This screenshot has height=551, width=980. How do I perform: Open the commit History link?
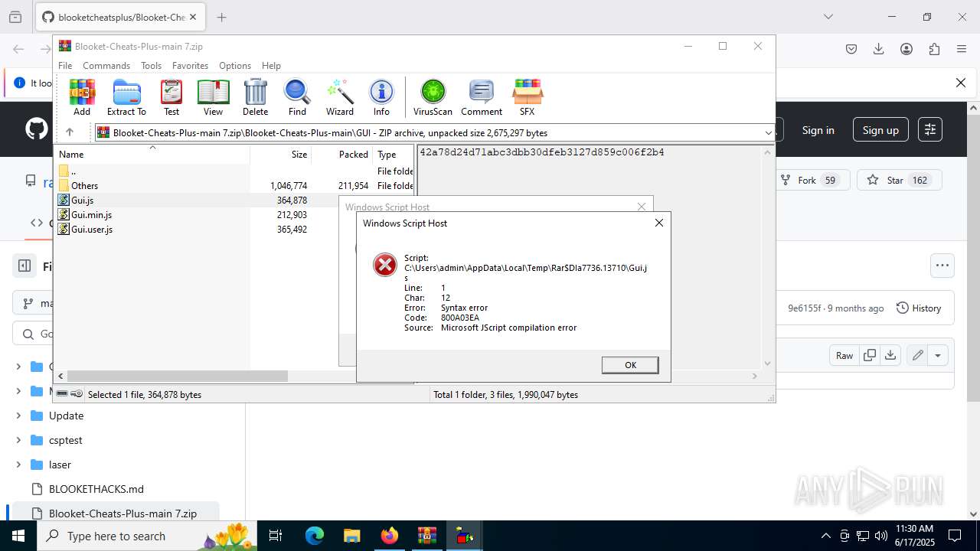(x=919, y=308)
